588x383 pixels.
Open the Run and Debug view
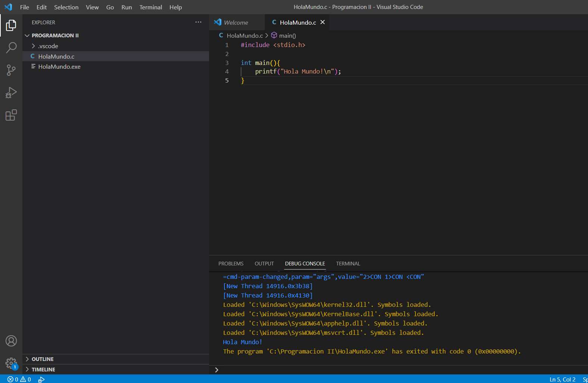coord(11,93)
